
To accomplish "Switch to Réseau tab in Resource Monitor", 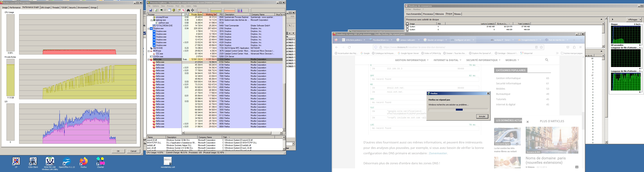I will tap(457, 14).
